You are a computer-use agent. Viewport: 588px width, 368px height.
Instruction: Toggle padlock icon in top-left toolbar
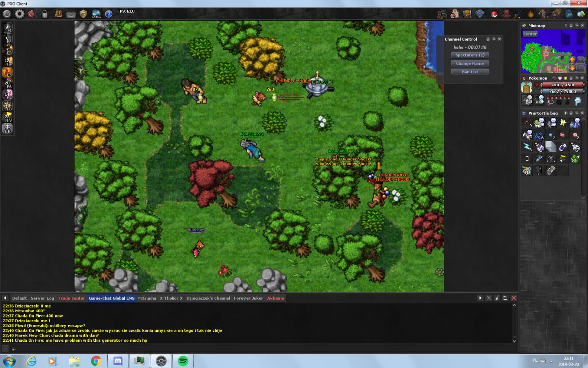(45, 14)
